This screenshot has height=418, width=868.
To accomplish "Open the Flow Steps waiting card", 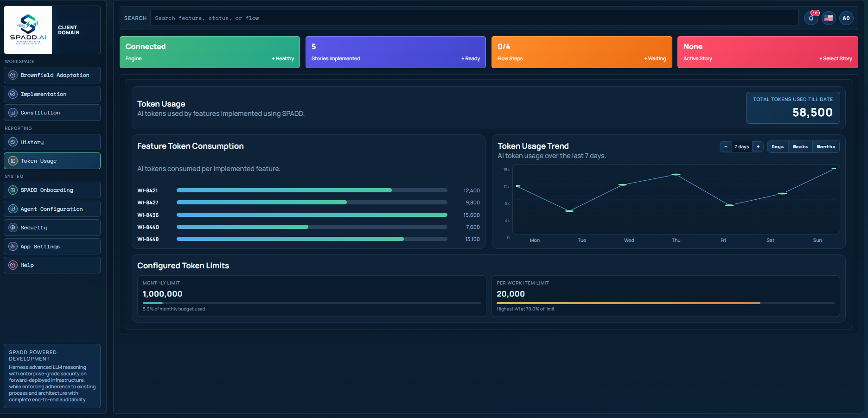I will click(x=582, y=52).
